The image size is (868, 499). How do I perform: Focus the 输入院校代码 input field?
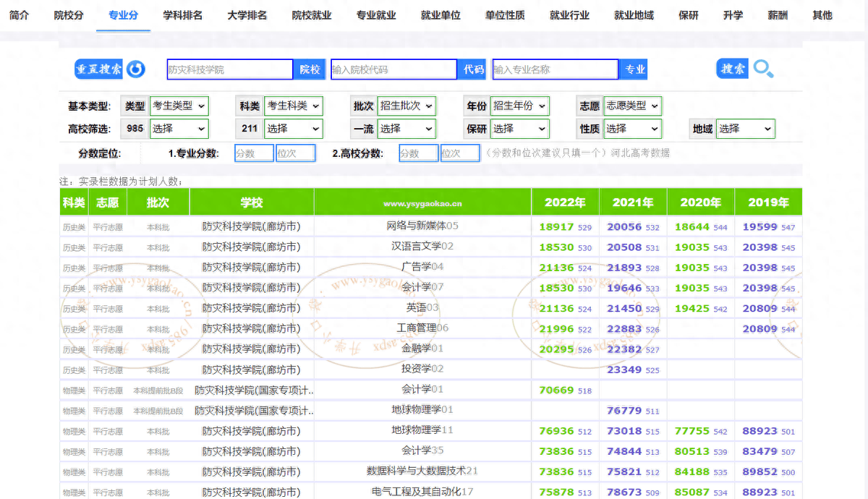tap(393, 69)
